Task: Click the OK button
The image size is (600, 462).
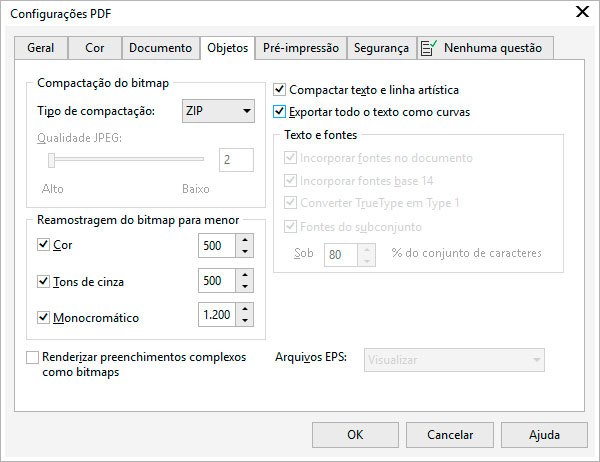Action: pyautogui.click(x=355, y=435)
